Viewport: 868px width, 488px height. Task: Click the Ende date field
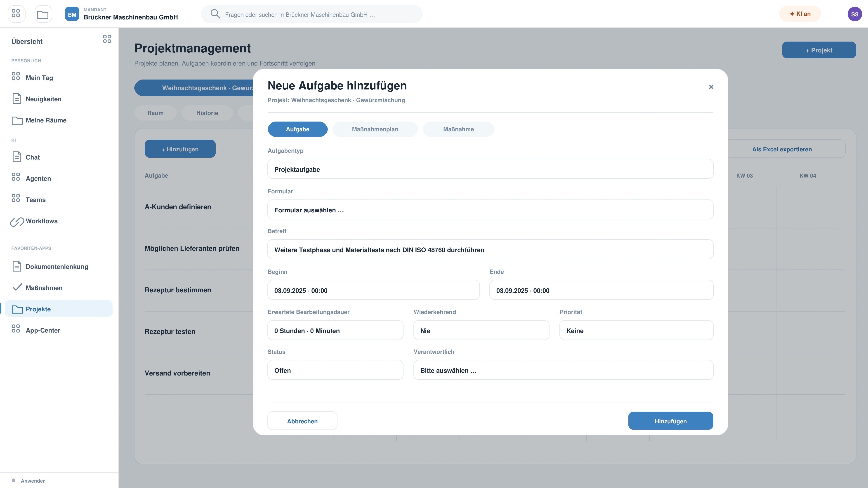click(601, 290)
